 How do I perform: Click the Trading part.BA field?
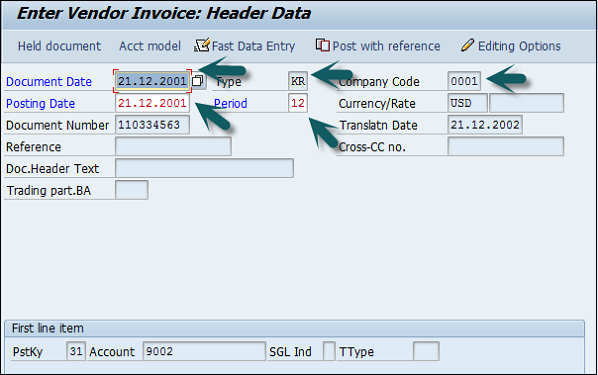click(132, 190)
